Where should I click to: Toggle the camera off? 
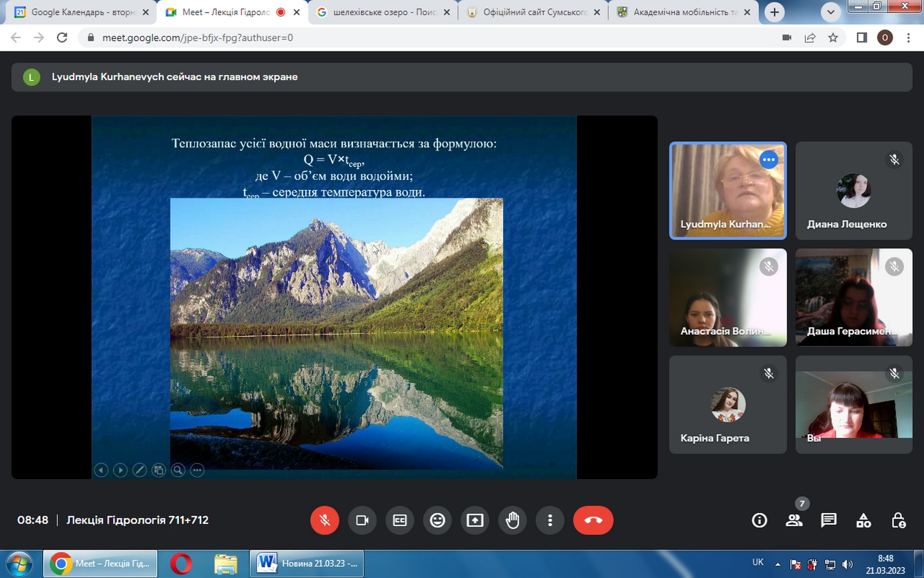click(x=362, y=520)
